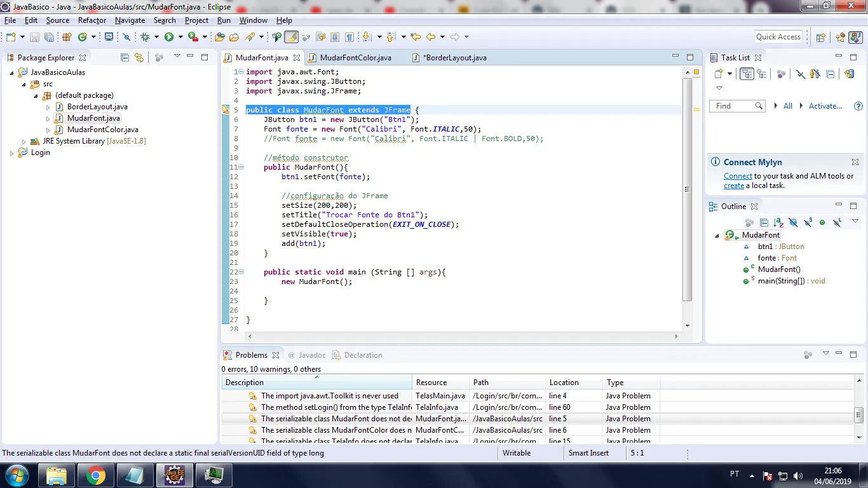The height and width of the screenshot is (488, 868).
Task: Expand the Login project tree node
Action: (12, 153)
